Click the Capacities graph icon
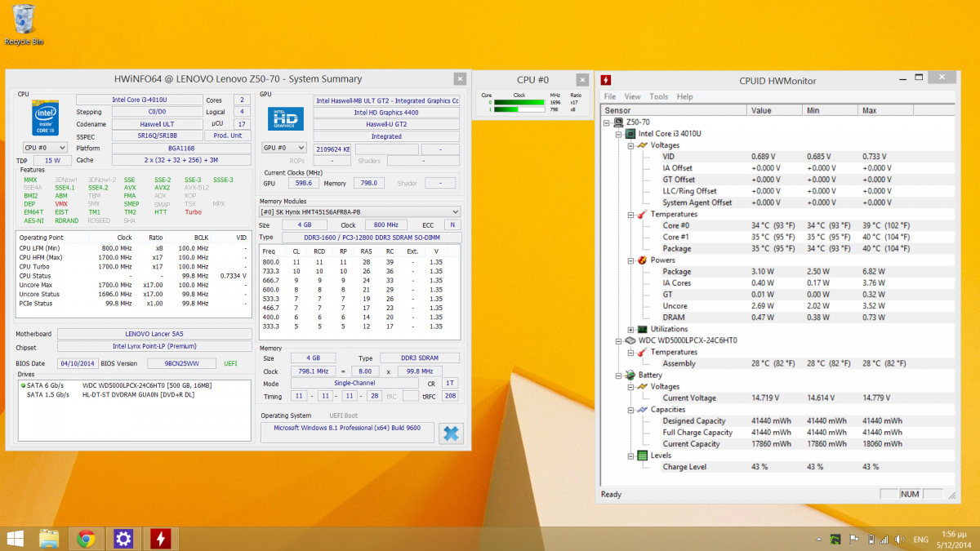980x551 pixels. (x=642, y=410)
